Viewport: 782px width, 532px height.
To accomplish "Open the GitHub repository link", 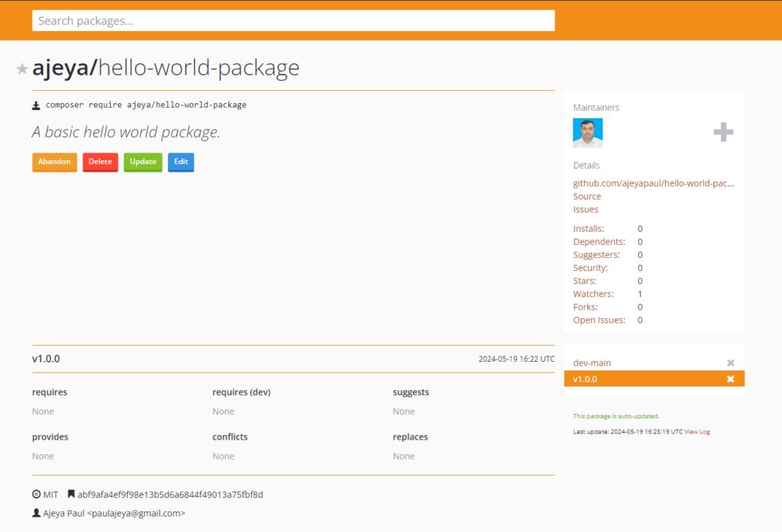I will (x=653, y=183).
